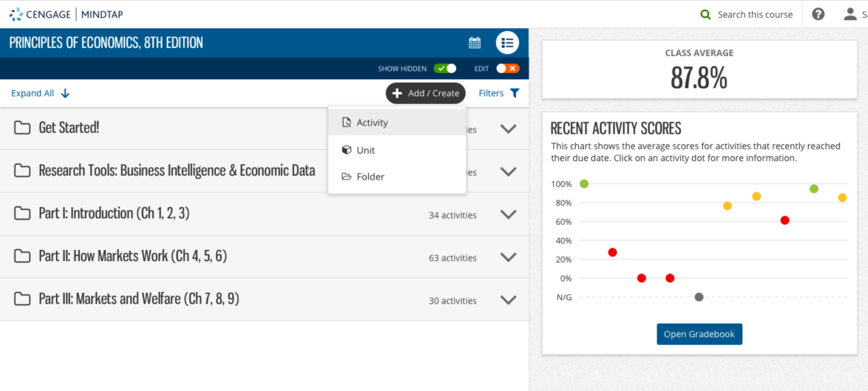Open the user profile icon
Image resolution: width=868 pixels, height=391 pixels.
point(850,14)
